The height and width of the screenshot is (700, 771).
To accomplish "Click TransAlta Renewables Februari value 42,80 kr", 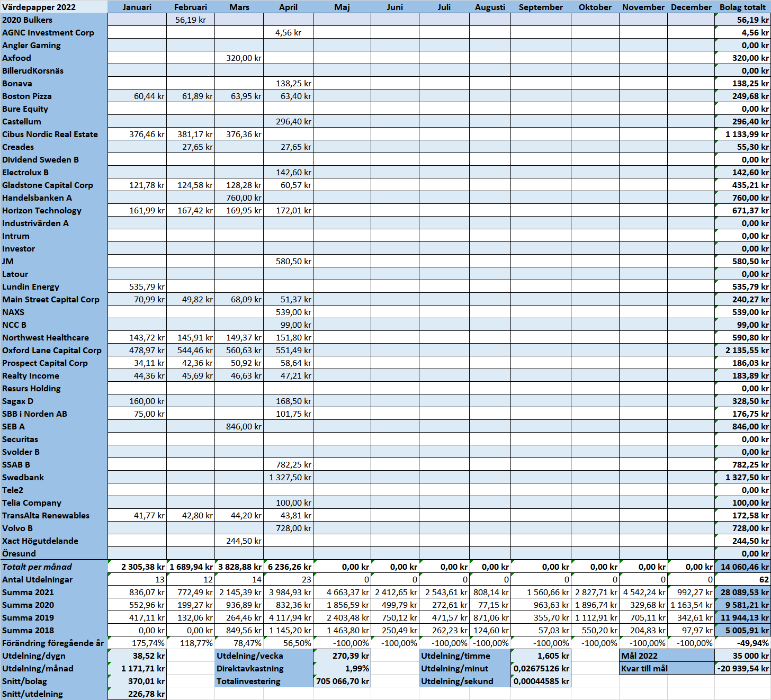I will click(191, 515).
